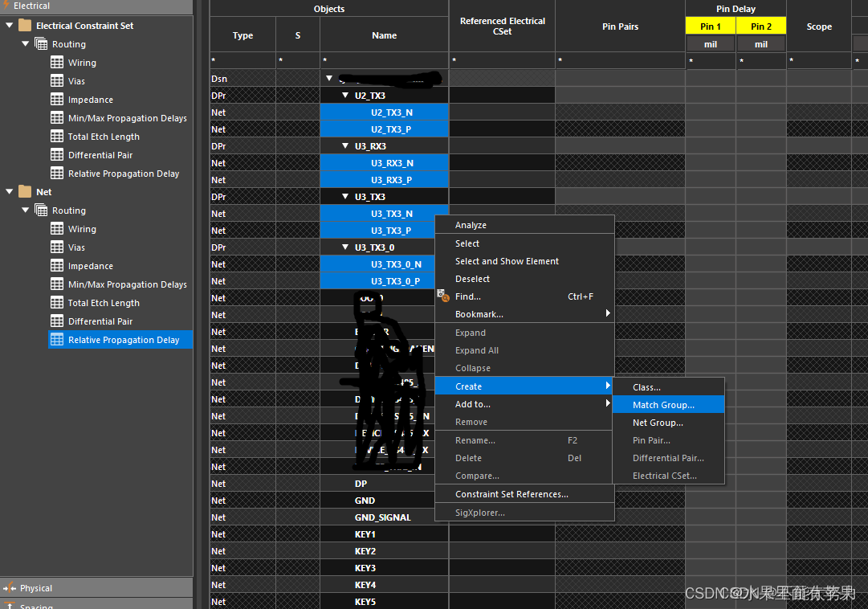Click the Pin 1 yellow column header
868x609 pixels.
click(x=710, y=27)
